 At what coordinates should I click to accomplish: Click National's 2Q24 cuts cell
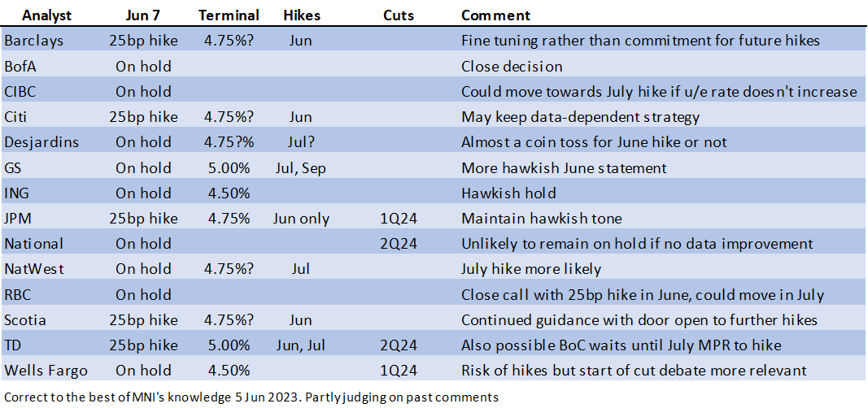click(x=397, y=244)
